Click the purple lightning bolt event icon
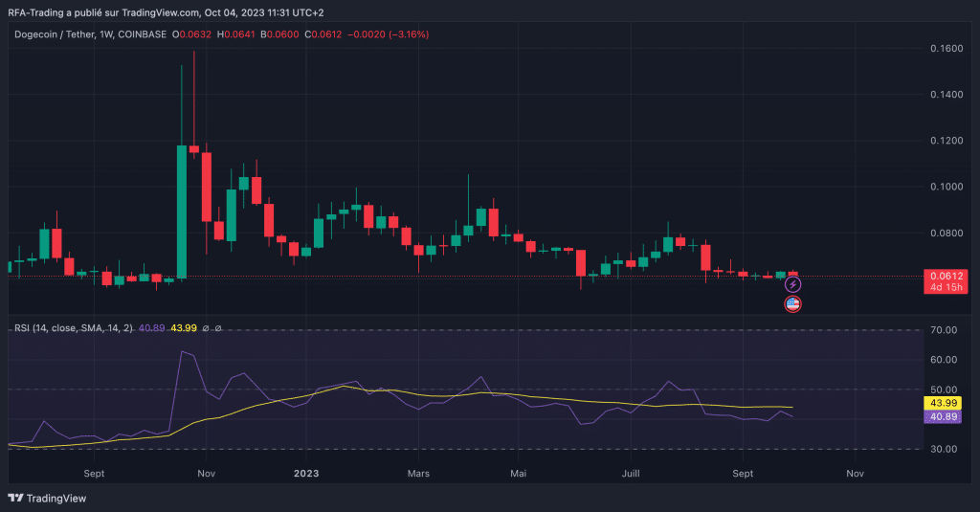 792,285
